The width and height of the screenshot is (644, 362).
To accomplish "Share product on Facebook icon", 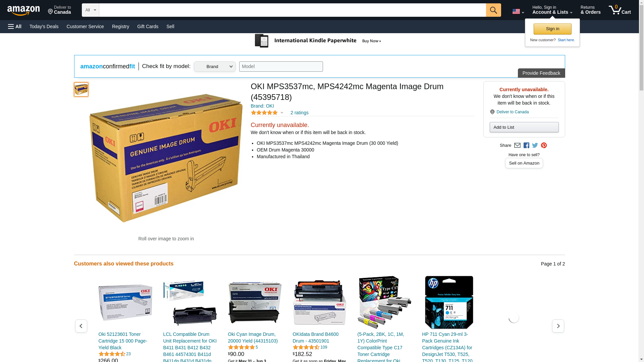I will click(526, 145).
